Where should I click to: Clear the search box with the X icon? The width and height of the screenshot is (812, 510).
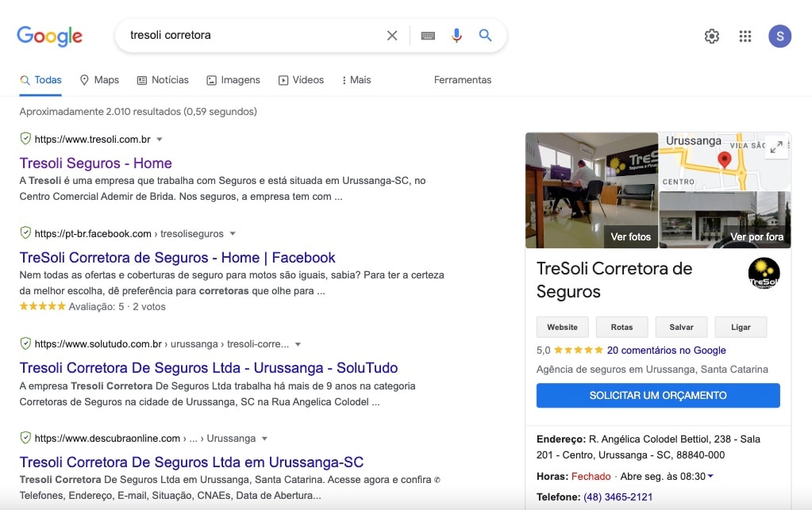(x=392, y=35)
